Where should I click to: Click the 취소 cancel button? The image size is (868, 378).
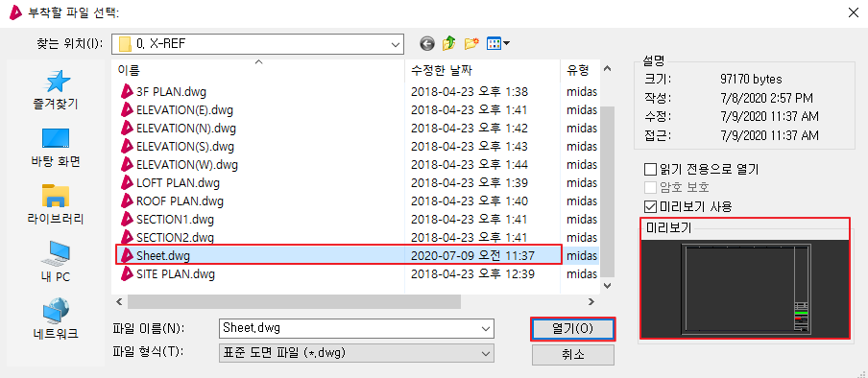pos(573,354)
